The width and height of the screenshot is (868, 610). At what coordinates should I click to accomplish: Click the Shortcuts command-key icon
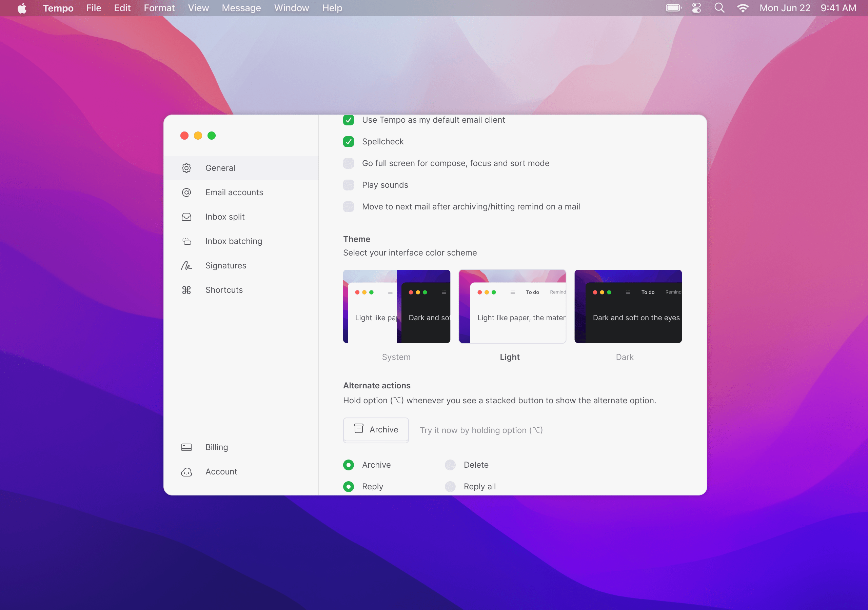click(186, 290)
